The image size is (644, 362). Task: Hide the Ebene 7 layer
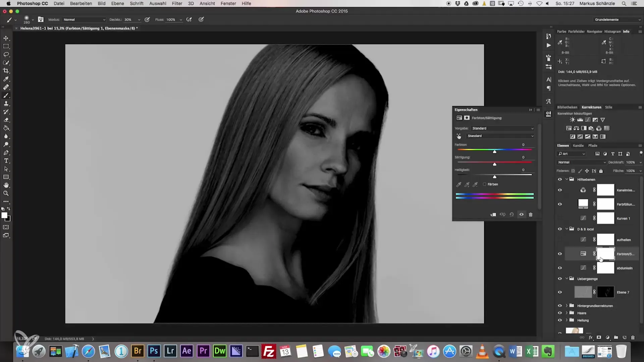coord(560,292)
